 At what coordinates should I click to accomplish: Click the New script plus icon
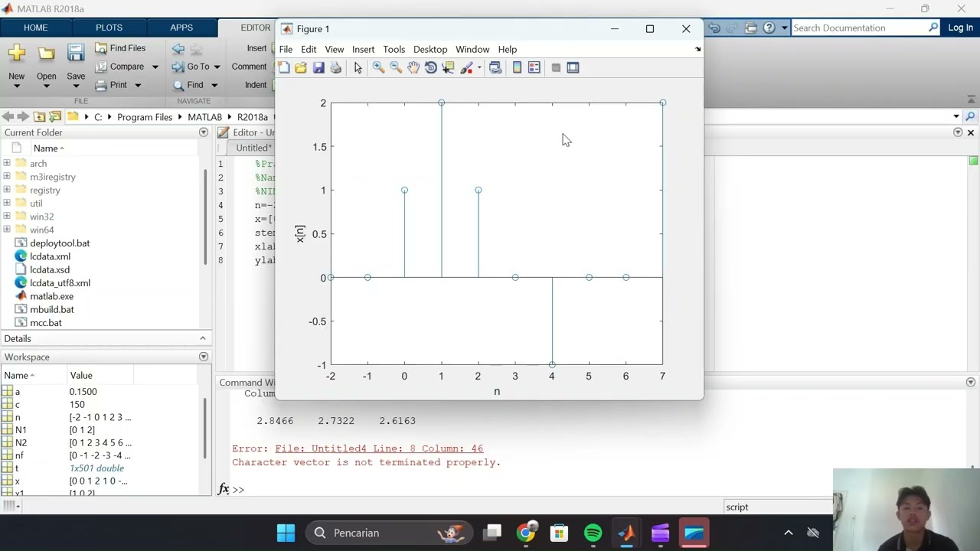[17, 54]
